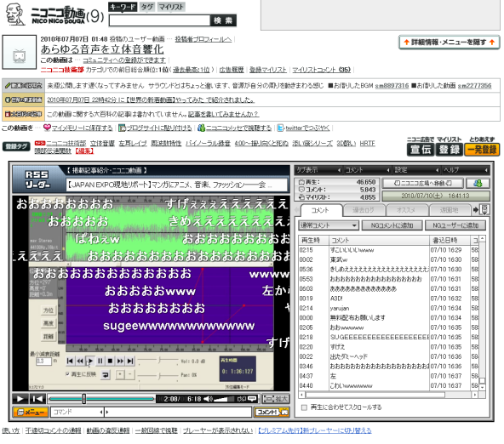The height and width of the screenshot is (444, 504).
Task: Select the comment row すごいいいwww
Action: tap(388, 250)
